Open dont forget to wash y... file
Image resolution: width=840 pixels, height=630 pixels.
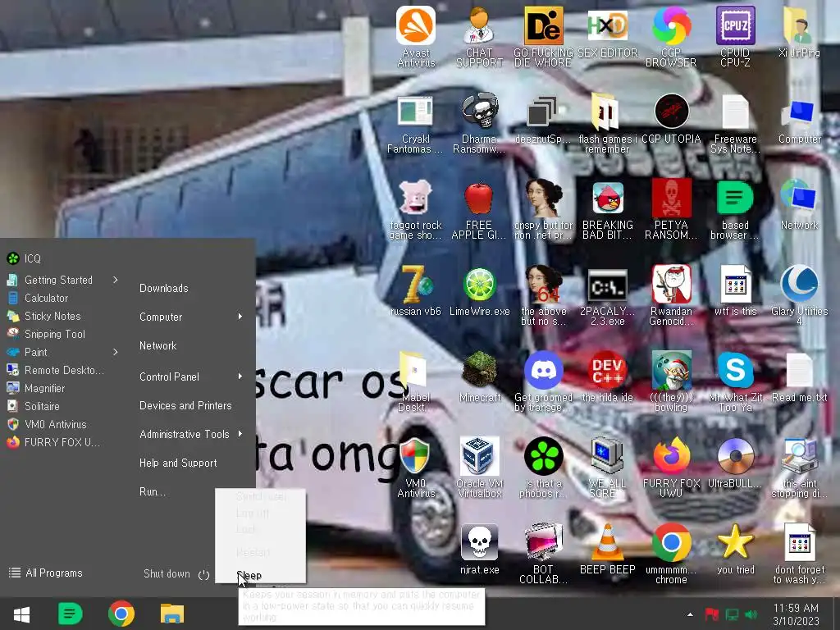pyautogui.click(x=799, y=554)
